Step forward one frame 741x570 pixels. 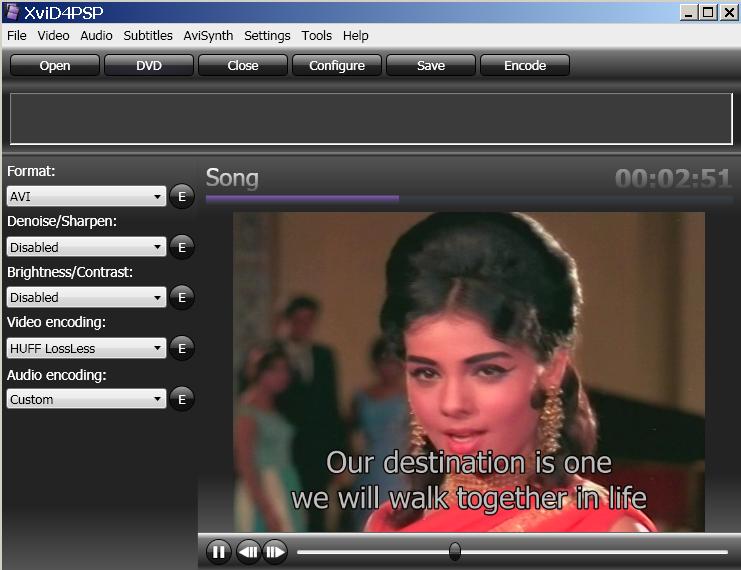275,552
